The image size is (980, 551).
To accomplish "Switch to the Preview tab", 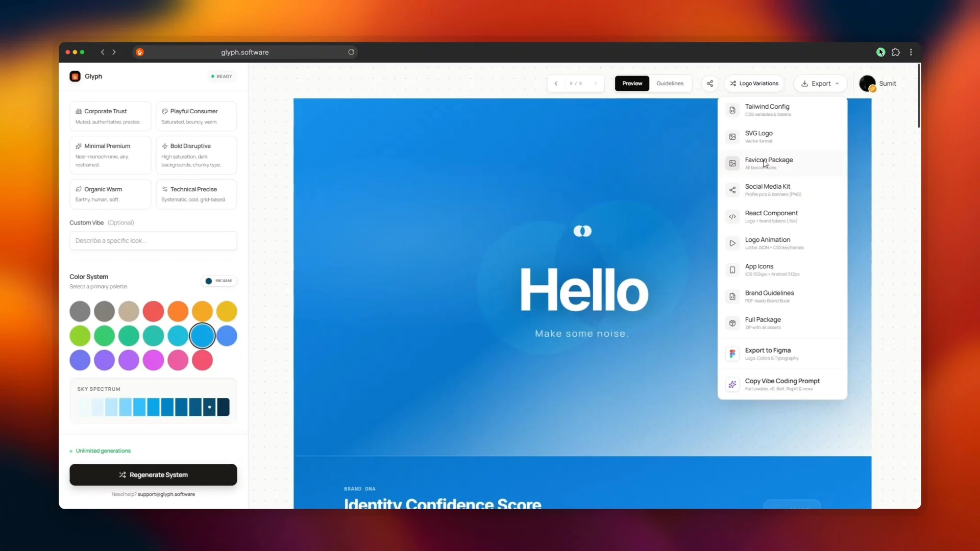I will tap(632, 84).
